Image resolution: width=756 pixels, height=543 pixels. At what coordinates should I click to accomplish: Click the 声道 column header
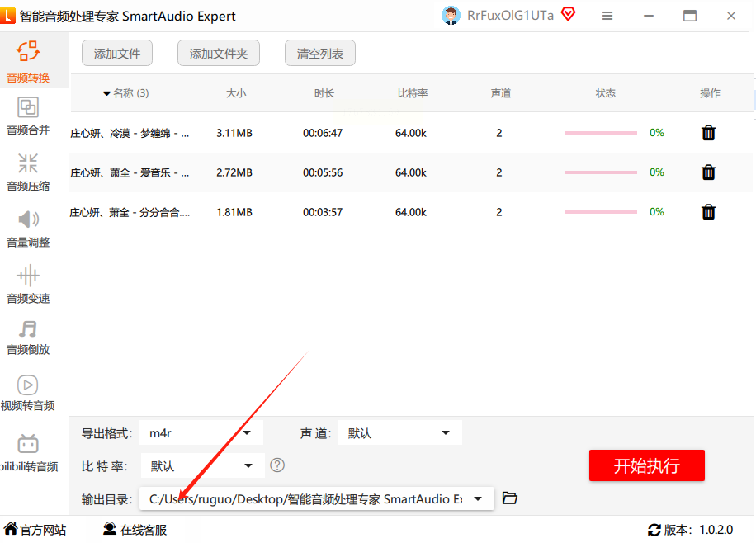[500, 93]
